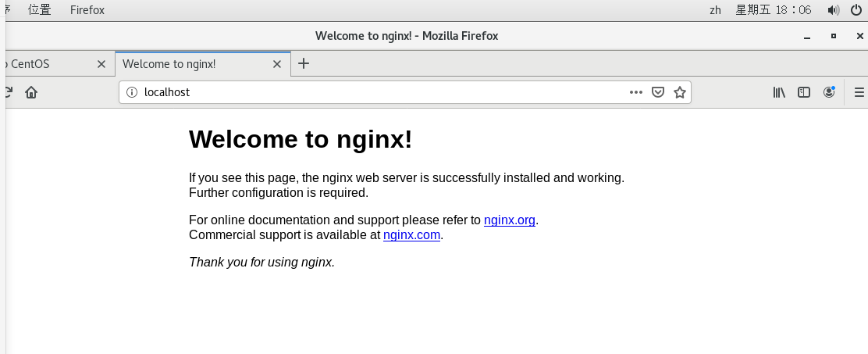Show the sidebars panel
The image size is (868, 354).
[804, 92]
